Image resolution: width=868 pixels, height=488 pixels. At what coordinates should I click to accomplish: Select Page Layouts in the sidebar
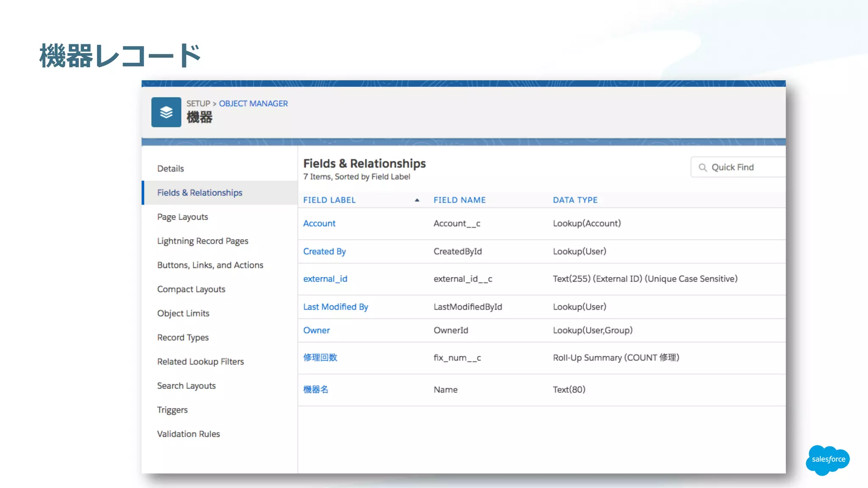182,217
